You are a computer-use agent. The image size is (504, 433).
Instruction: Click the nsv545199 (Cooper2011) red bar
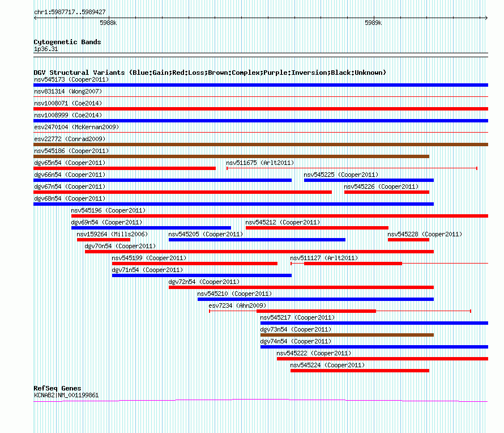tap(195, 264)
